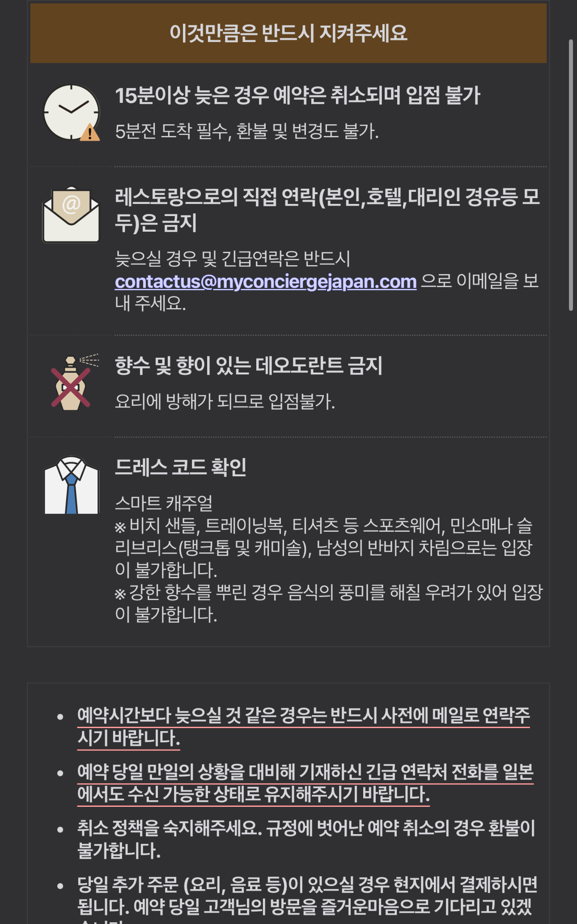Click the 스마트 캐주얼 dress code text

tap(164, 503)
